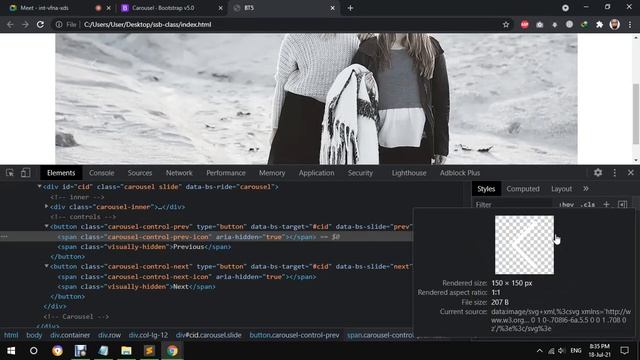
Task: Click the arrow image preview thumbnail
Action: point(524,245)
